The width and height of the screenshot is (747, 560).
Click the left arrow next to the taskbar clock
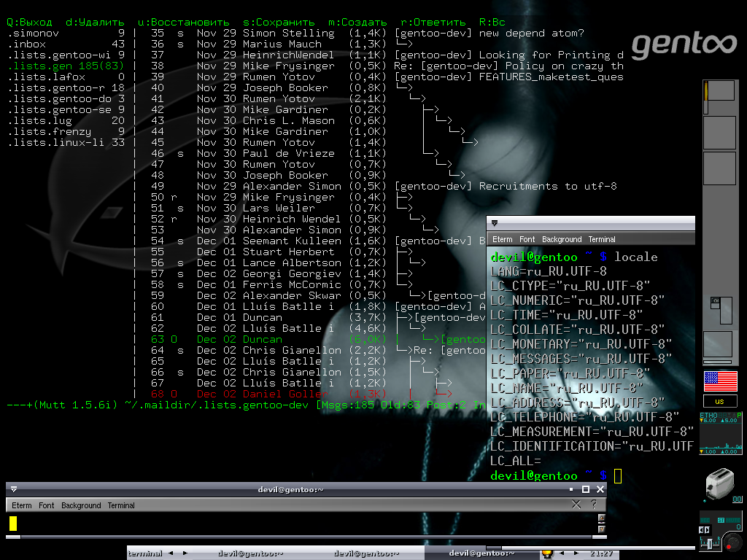point(562,553)
